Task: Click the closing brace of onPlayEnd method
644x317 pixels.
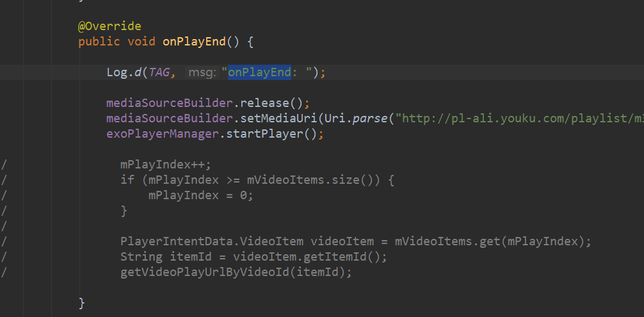Action: (x=82, y=304)
